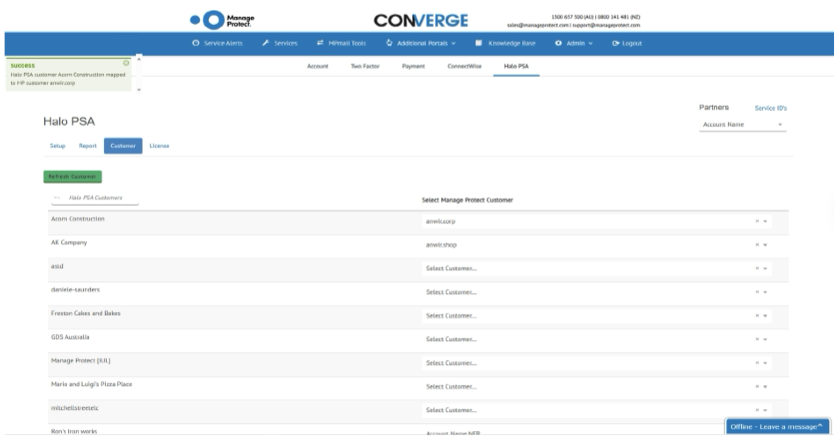839x448 pixels.
Task: Clear customer selection in Mario and Luigi's Pizza Place row
Action: pyautogui.click(x=757, y=386)
